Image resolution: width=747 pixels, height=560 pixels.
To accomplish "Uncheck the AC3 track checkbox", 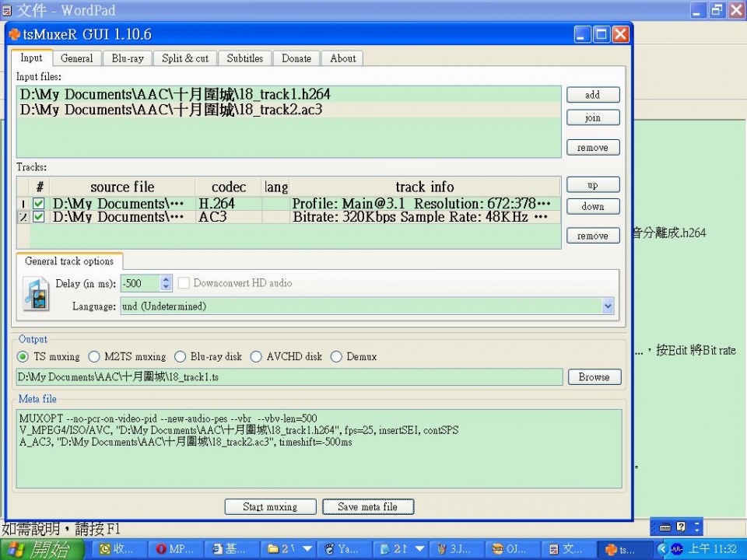I will [x=38, y=217].
